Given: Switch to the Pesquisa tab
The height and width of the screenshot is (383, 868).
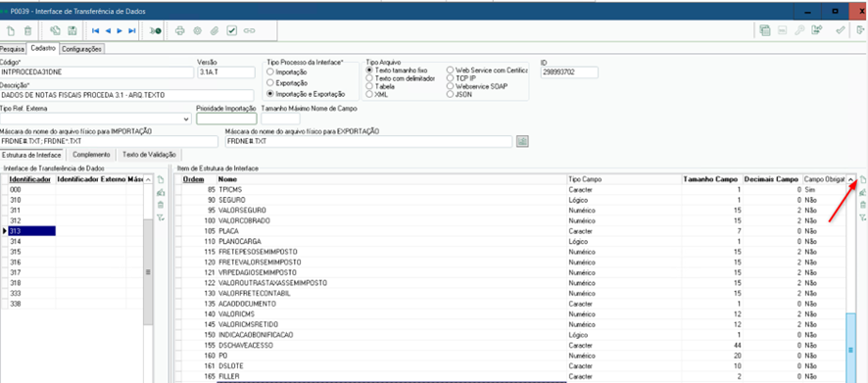Looking at the screenshot, I should pyautogui.click(x=12, y=49).
